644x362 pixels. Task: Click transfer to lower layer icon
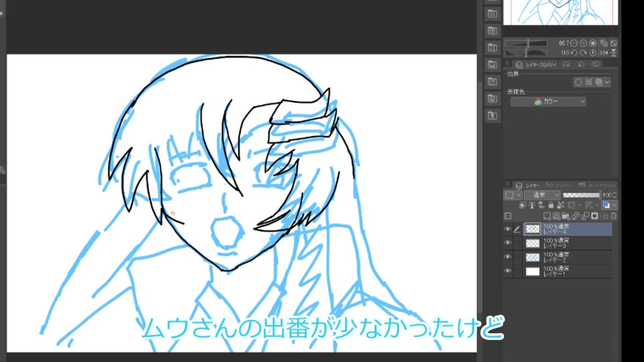576,216
